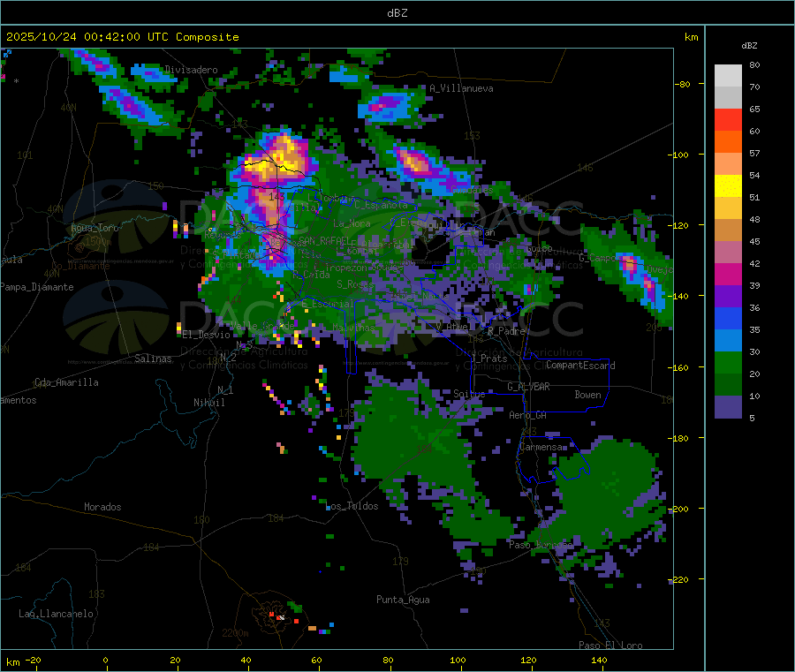Click the Morados location label
Screen dimensions: 795x672
pyautogui.click(x=102, y=507)
